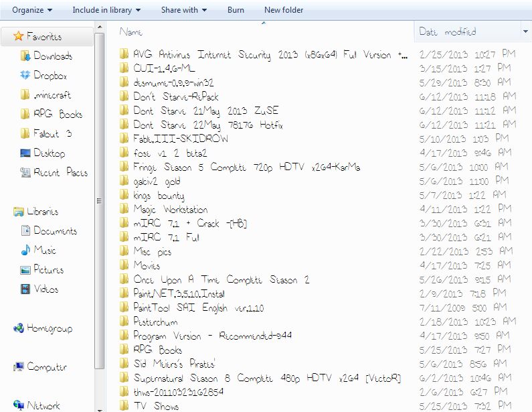Image resolution: width=532 pixels, height=412 pixels.
Task: Select the Favorites star icon
Action: [x=18, y=36]
